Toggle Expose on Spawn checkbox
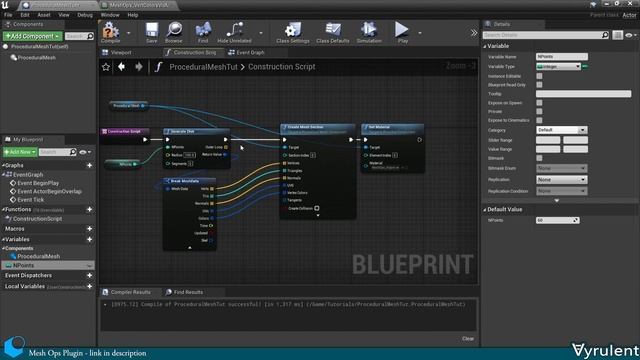Screen dimensions: 640x360 pos(539,103)
